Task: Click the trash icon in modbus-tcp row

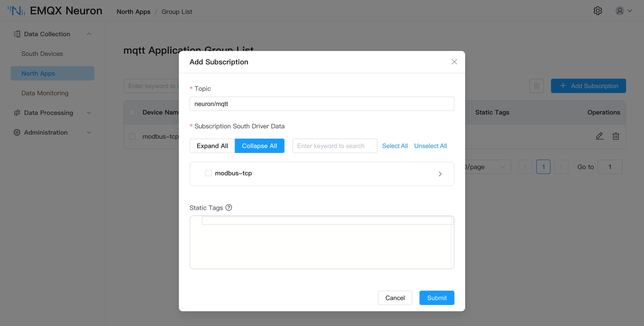Action: [x=616, y=136]
